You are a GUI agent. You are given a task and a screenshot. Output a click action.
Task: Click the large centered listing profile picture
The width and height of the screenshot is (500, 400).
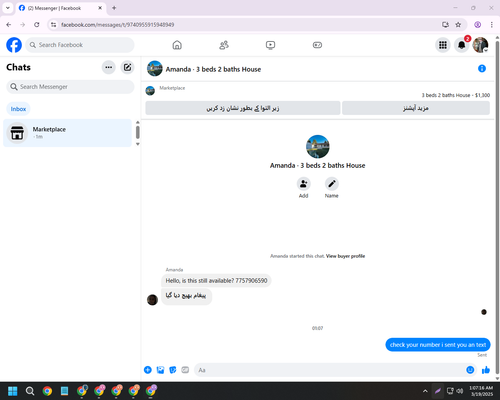coord(317,147)
